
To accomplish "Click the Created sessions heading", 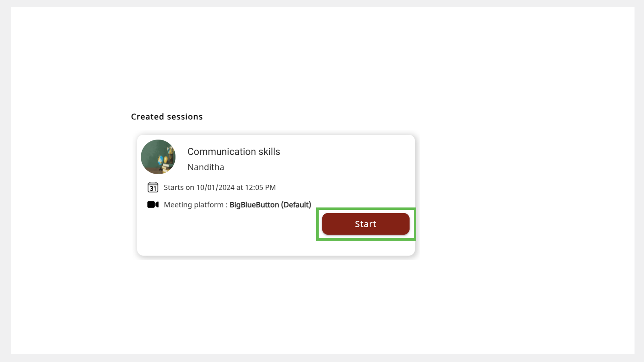I will (167, 117).
